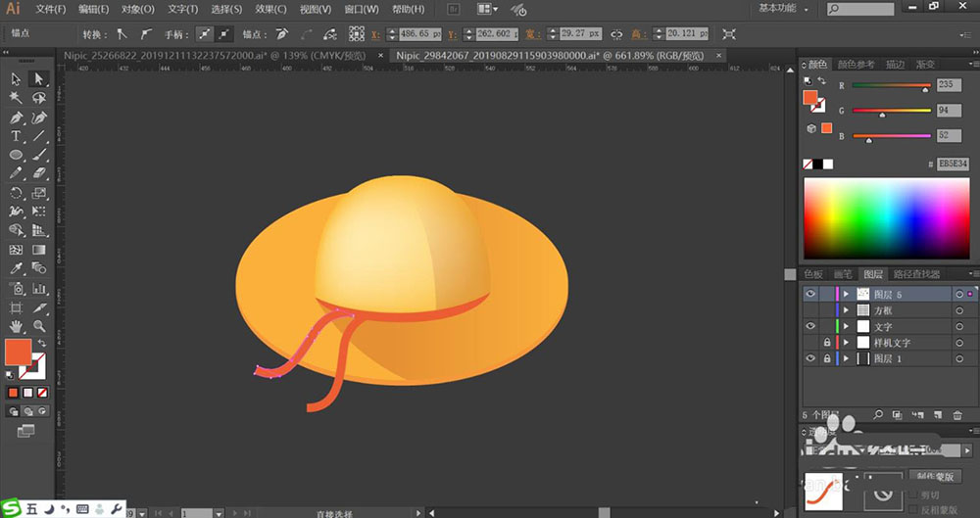
Task: Select the Artboard tool
Action: pos(16,308)
